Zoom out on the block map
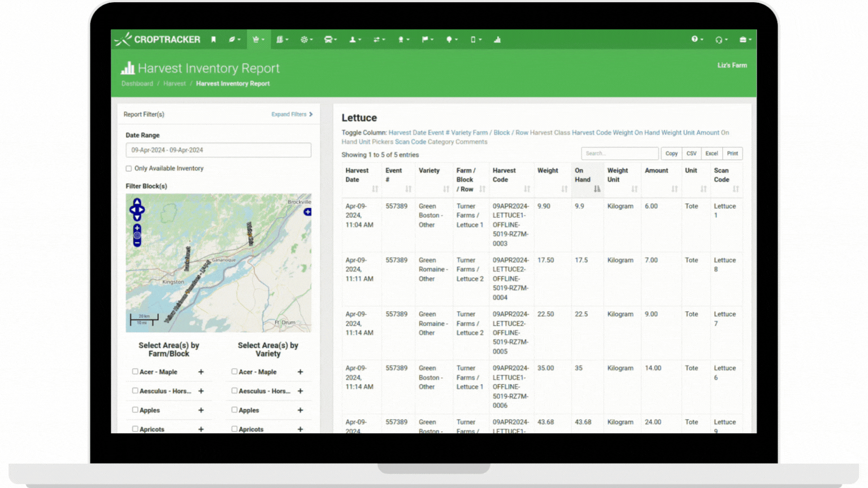Viewport: 868px width, 488px height. coord(137,243)
